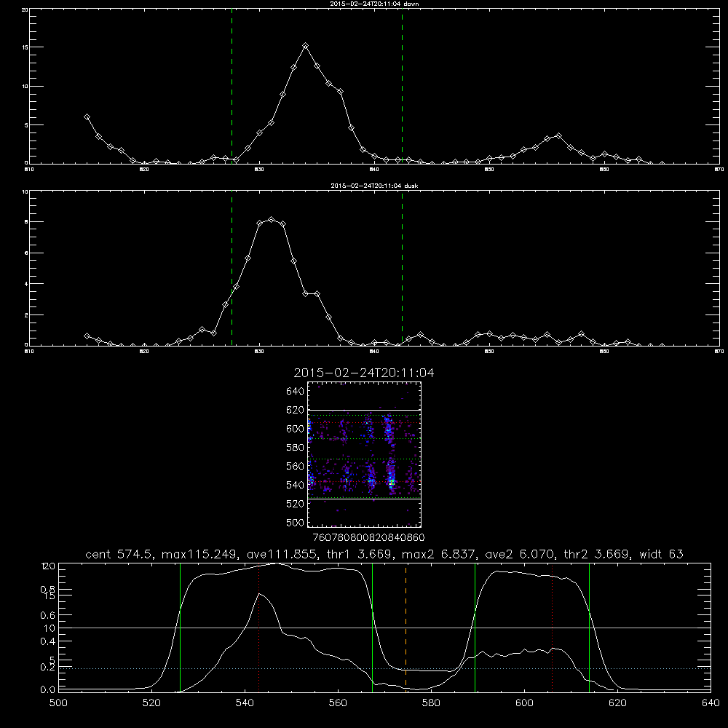Select the "widt 63" value in statistics line

(661, 554)
